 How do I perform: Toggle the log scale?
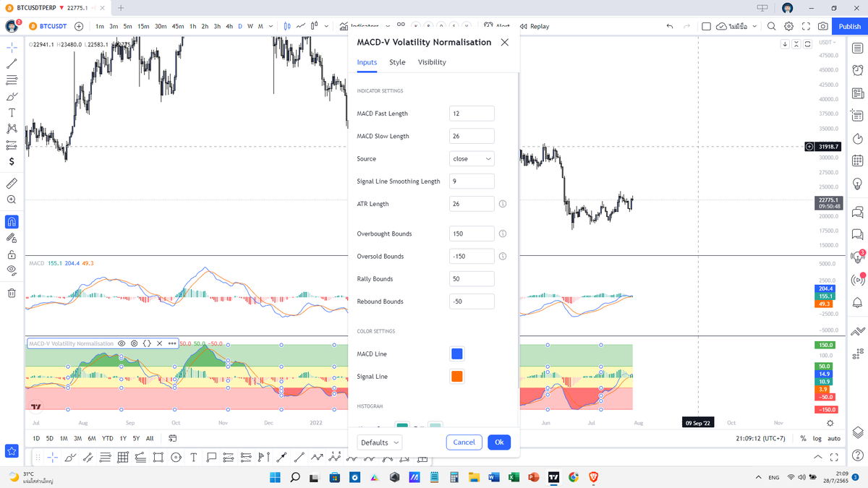(817, 438)
